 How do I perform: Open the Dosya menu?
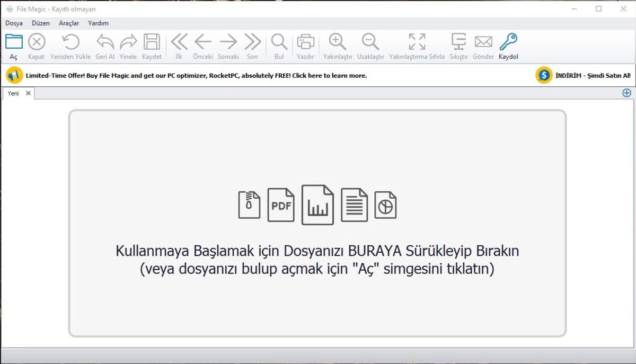[14, 23]
